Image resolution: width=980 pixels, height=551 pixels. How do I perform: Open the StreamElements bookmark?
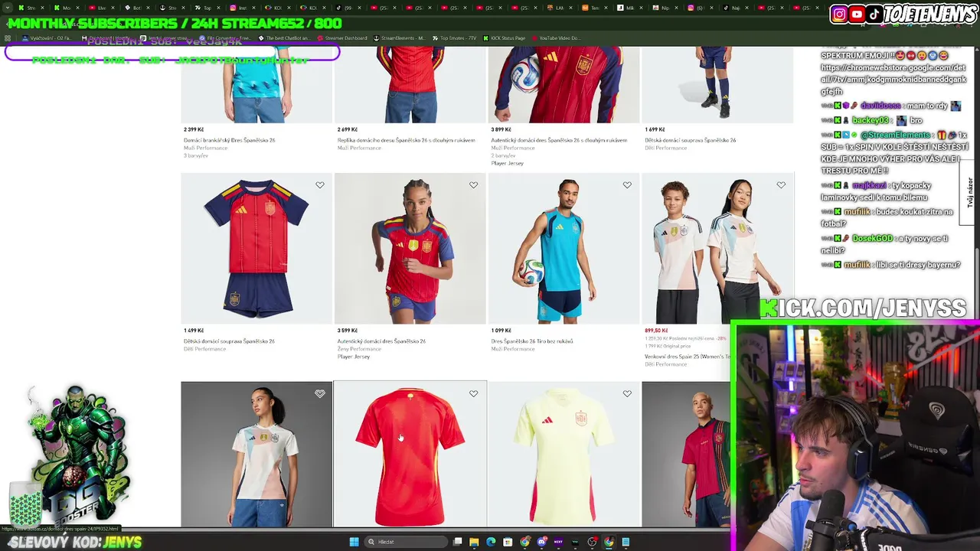click(398, 37)
